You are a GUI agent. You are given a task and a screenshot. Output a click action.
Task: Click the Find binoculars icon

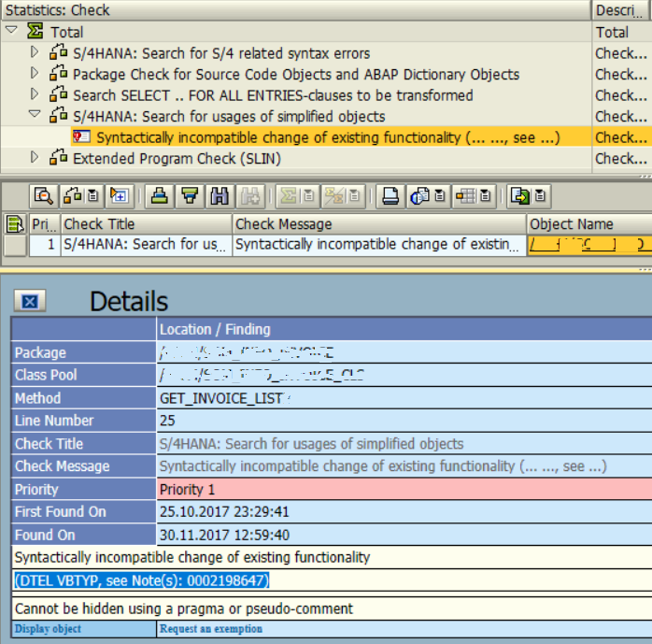tap(220, 195)
